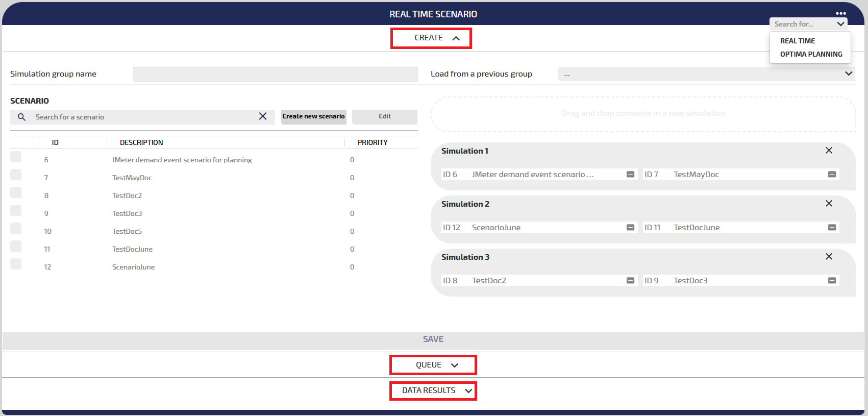Choose REAL TIME from the menu

point(797,41)
